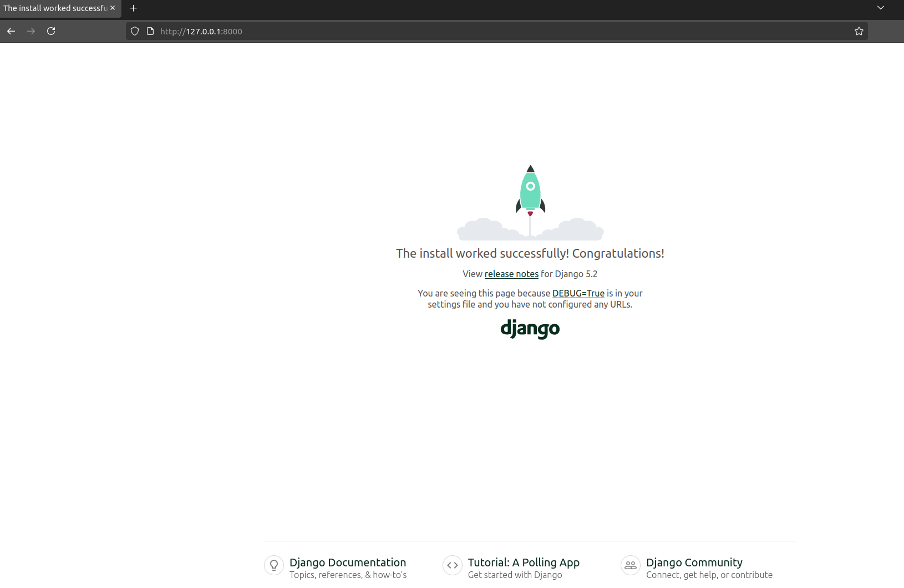Select the 'The install worked successfu' tab
Image resolution: width=904 pixels, height=588 pixels.
point(55,8)
